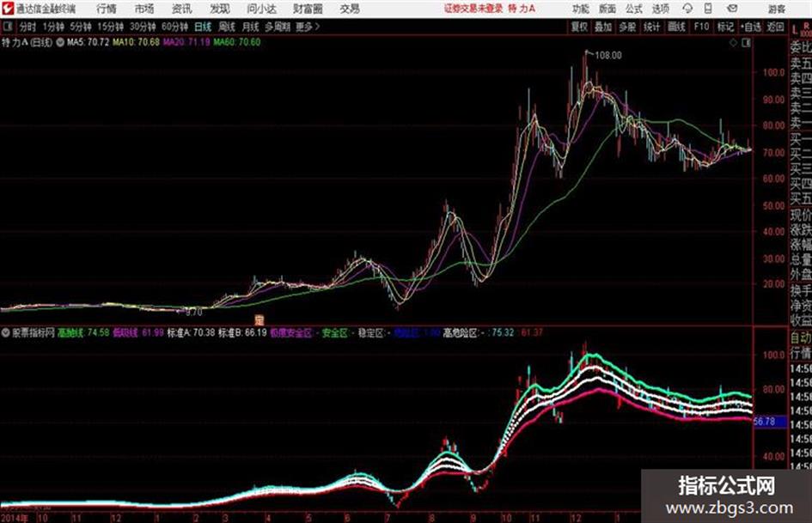Add stock via 自选 button
Screen dimensions: 812x523
click(750, 27)
